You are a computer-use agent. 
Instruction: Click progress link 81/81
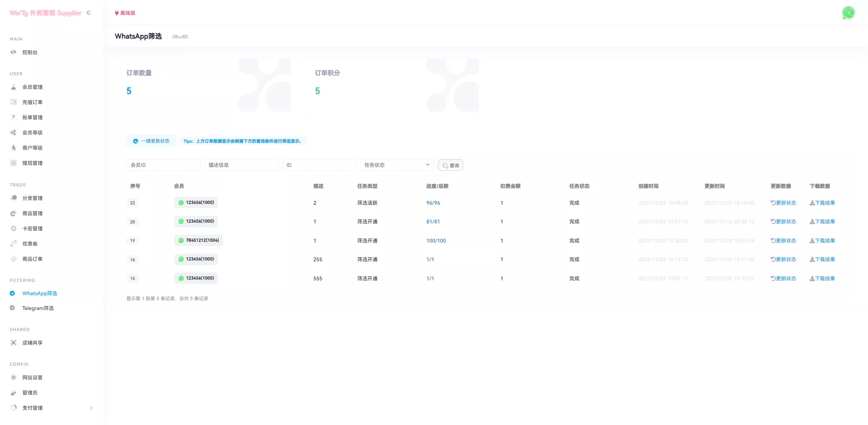433,221
